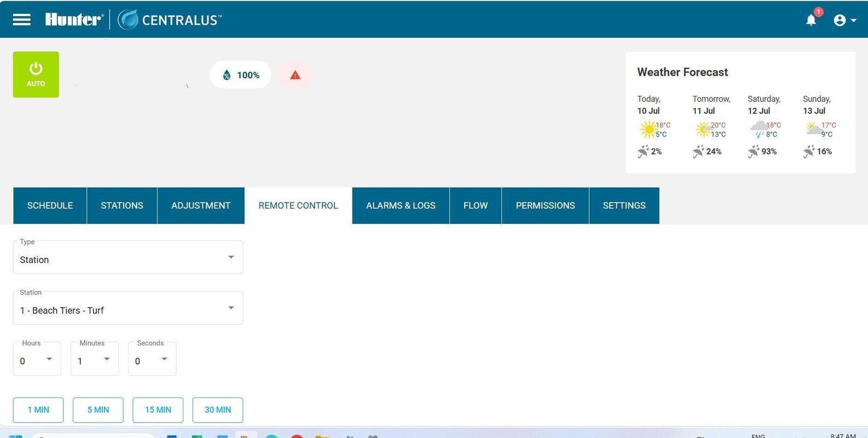Image resolution: width=868 pixels, height=438 pixels.
Task: Open the Station selection dropdown
Action: [x=128, y=309]
